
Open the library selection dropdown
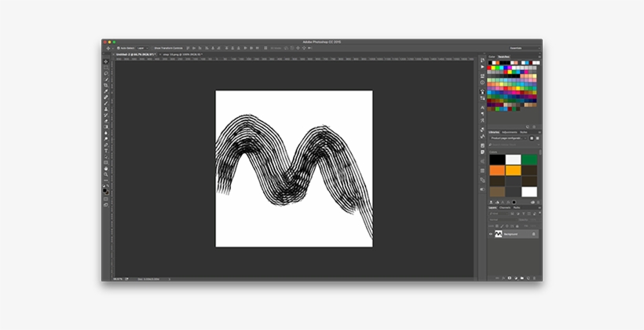click(x=509, y=138)
